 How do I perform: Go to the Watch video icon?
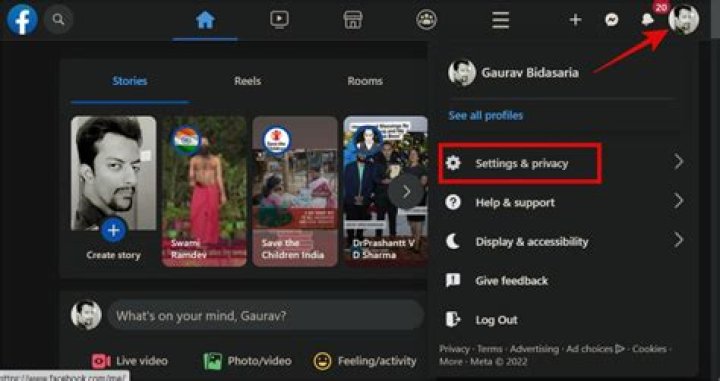tap(279, 19)
